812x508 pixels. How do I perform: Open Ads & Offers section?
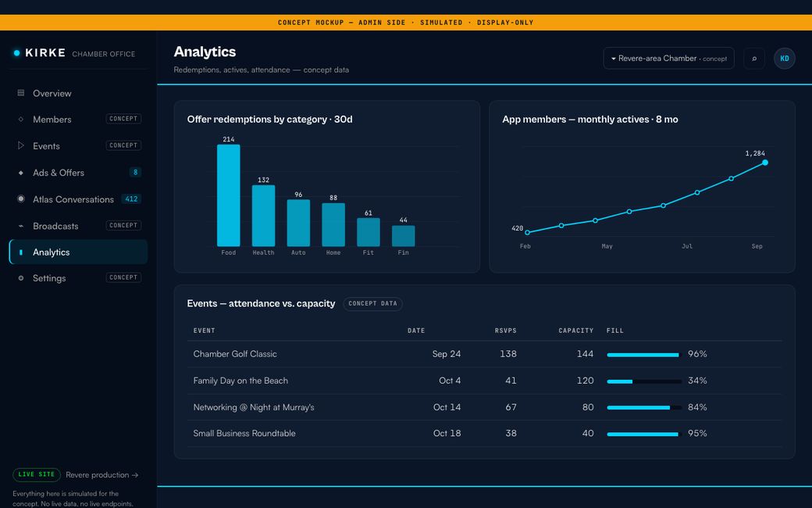[77, 173]
